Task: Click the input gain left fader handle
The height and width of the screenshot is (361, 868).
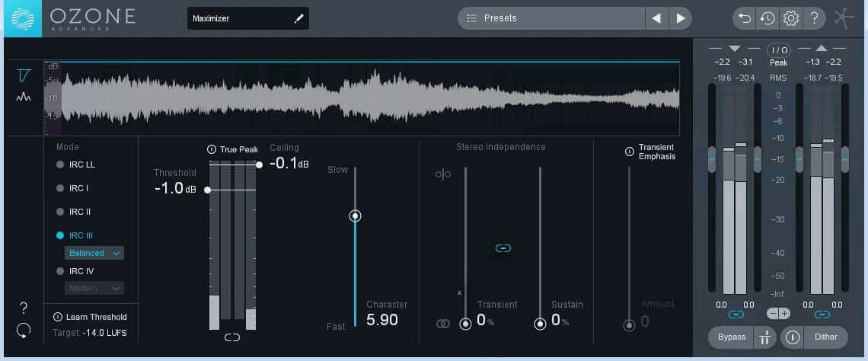Action: click(712, 159)
